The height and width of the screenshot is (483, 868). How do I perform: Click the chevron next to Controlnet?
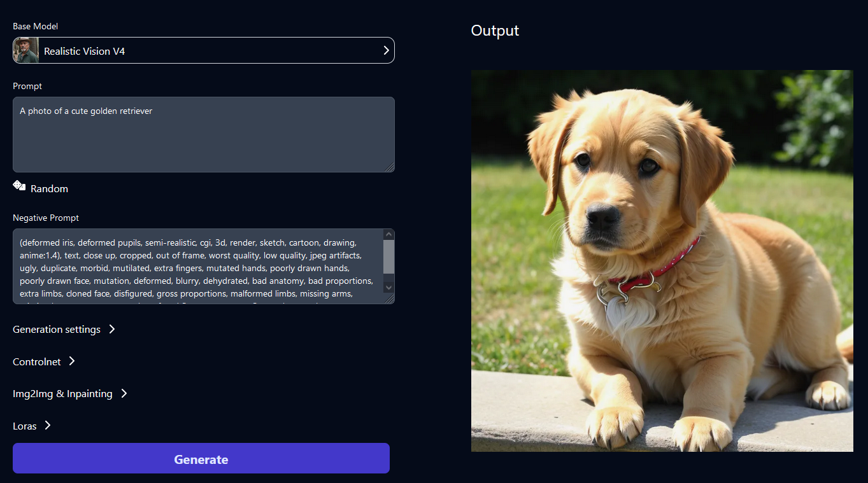[72, 361]
